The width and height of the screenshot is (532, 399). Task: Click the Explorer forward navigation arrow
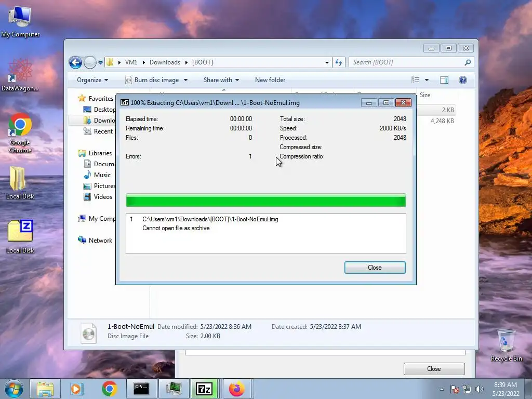(90, 62)
